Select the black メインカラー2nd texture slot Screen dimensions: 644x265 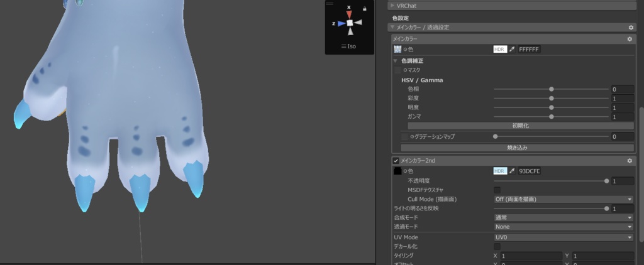pyautogui.click(x=397, y=171)
